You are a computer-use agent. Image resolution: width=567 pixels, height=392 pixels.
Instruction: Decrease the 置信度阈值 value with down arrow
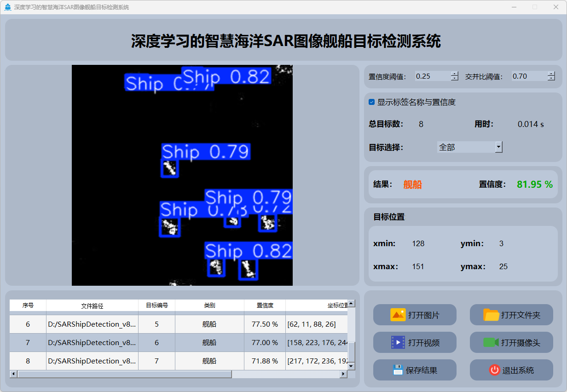point(455,79)
